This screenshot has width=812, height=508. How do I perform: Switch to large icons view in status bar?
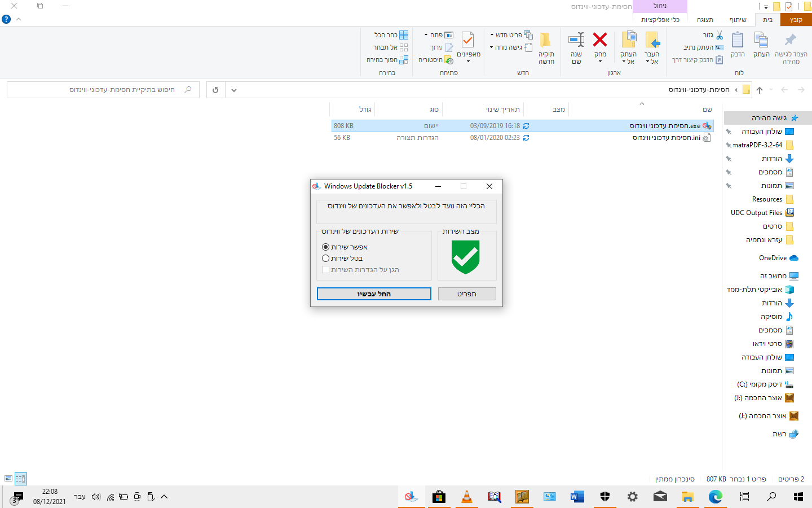click(8, 479)
